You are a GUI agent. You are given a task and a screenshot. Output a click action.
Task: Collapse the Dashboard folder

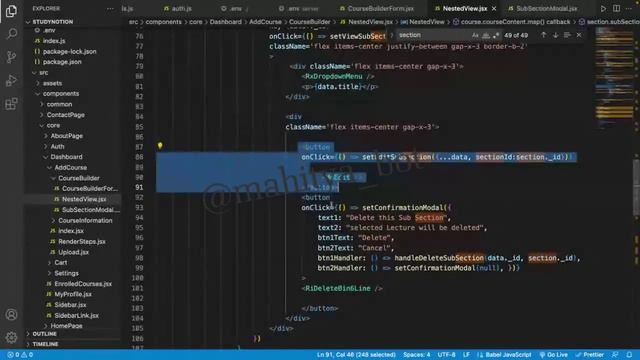coord(66,157)
